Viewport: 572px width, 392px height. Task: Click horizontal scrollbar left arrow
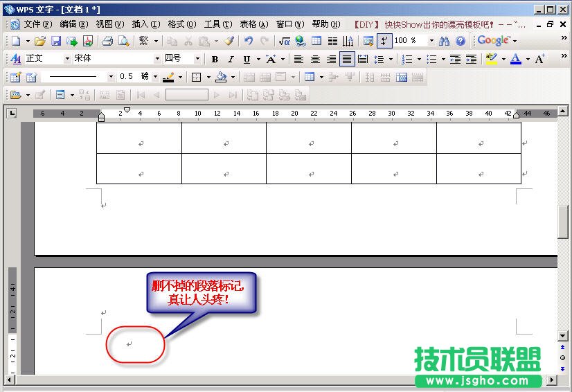[9, 380]
